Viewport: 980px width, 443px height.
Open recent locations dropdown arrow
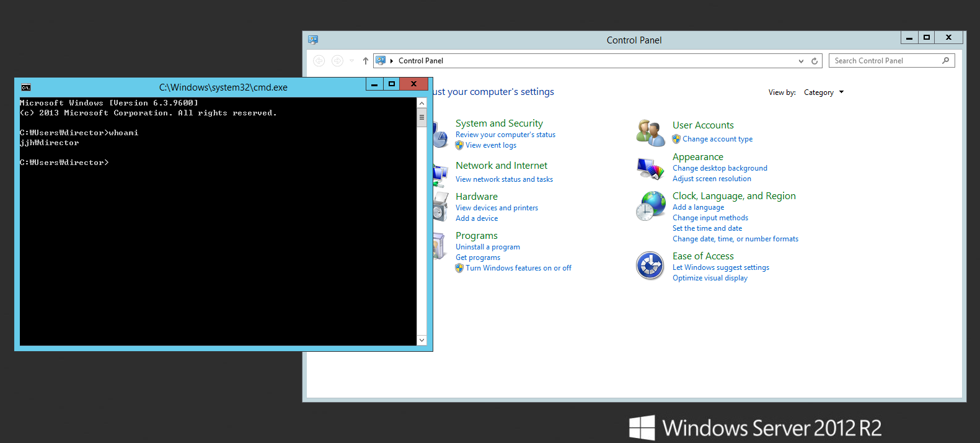pos(351,61)
